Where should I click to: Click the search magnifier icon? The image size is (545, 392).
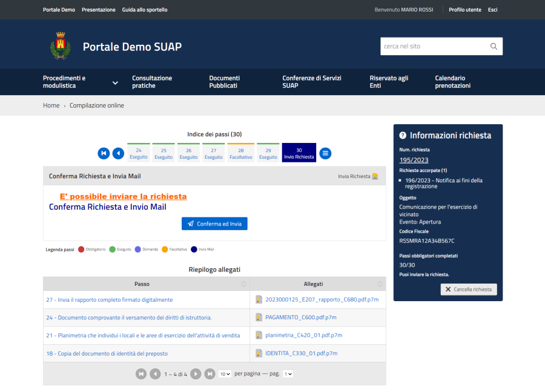pyautogui.click(x=494, y=47)
